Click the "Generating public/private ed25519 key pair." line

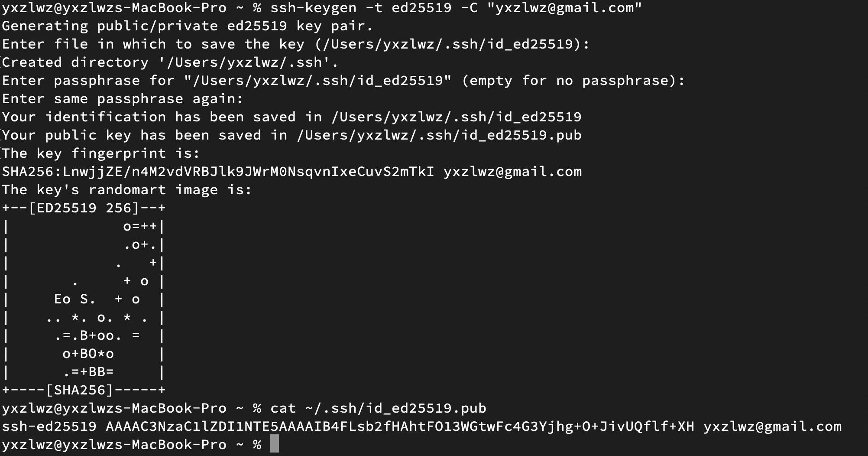tap(187, 26)
